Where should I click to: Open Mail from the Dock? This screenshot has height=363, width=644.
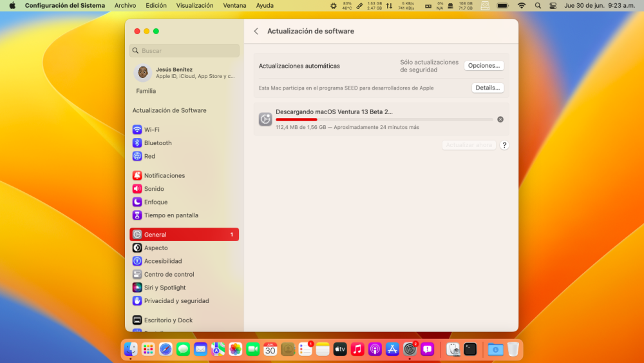[200, 349]
